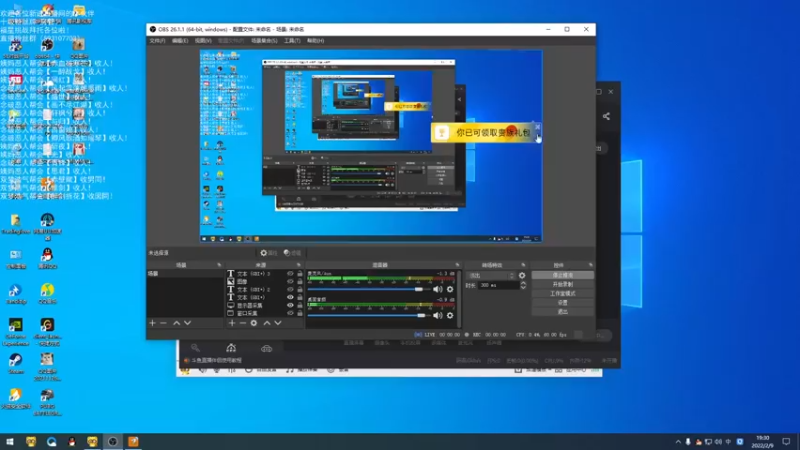Screen dimensions: 800x450
Task: Move source down in Sources panel
Action: tap(278, 323)
